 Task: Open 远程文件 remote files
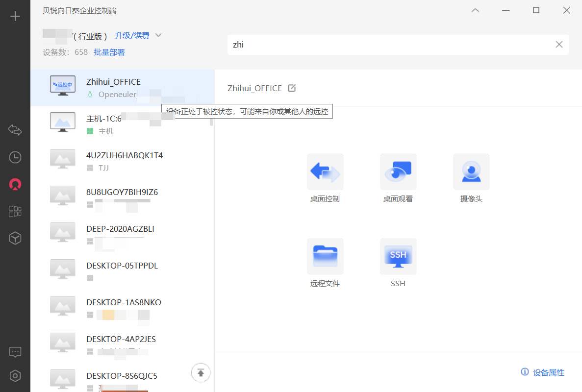[x=325, y=256]
